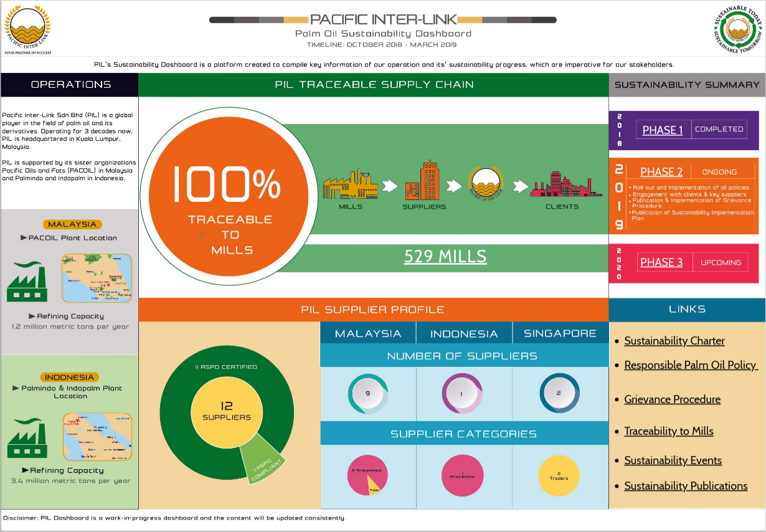Image resolution: width=766 pixels, height=532 pixels.
Task: Click the green factory icon under Malaysia
Action: pos(27,282)
